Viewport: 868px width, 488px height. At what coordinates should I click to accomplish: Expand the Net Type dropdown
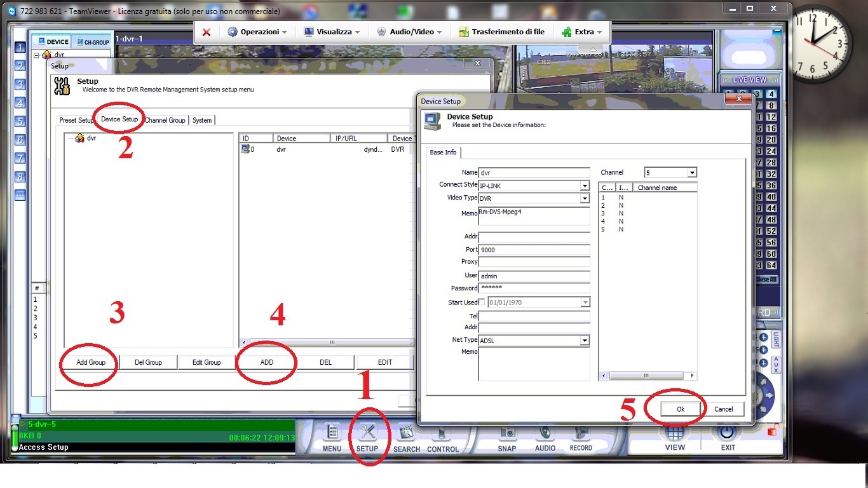(x=584, y=341)
